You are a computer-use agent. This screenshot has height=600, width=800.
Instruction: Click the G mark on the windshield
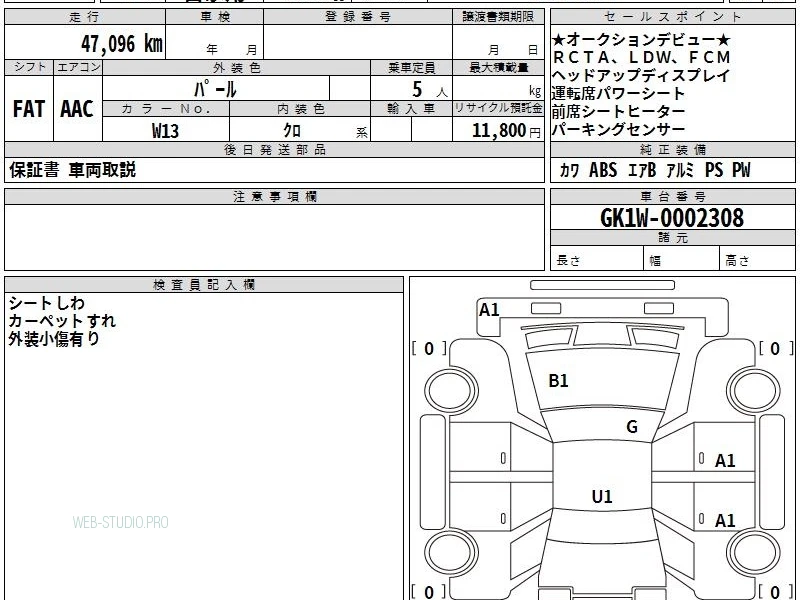(632, 427)
